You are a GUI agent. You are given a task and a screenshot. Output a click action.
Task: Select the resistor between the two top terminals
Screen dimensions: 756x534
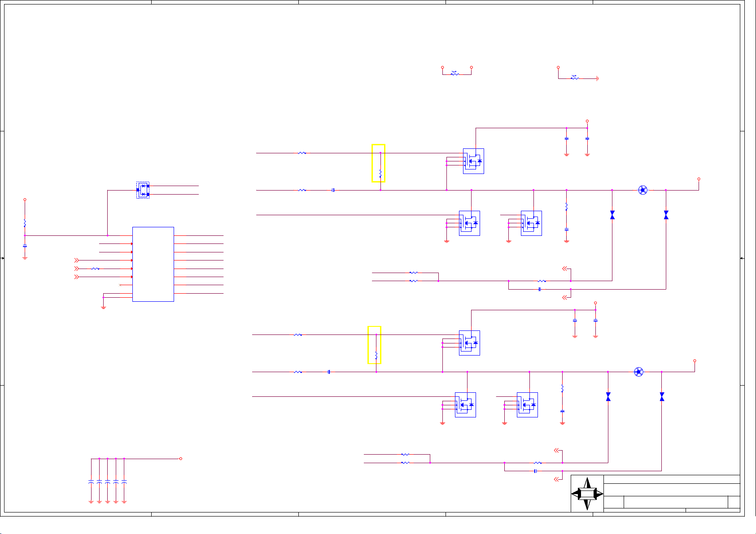(x=455, y=74)
